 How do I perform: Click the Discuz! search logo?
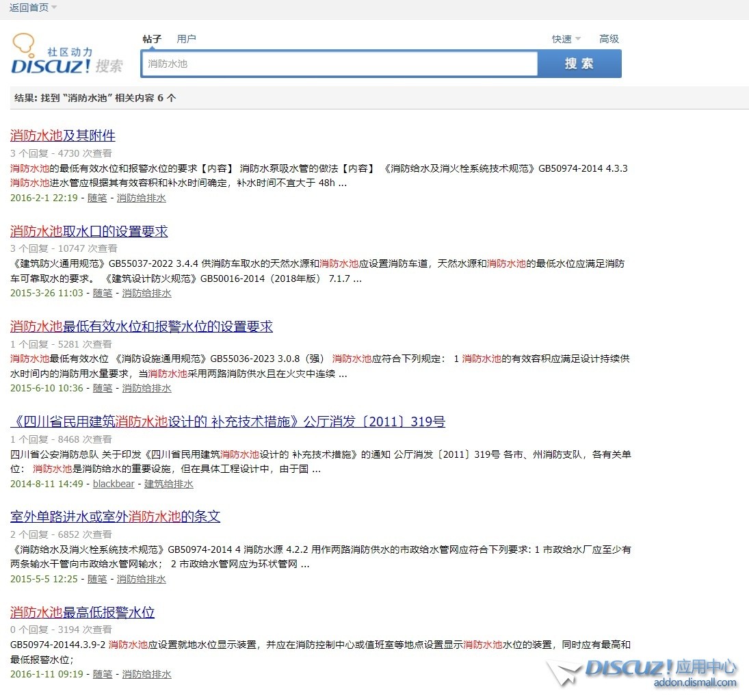(66, 55)
